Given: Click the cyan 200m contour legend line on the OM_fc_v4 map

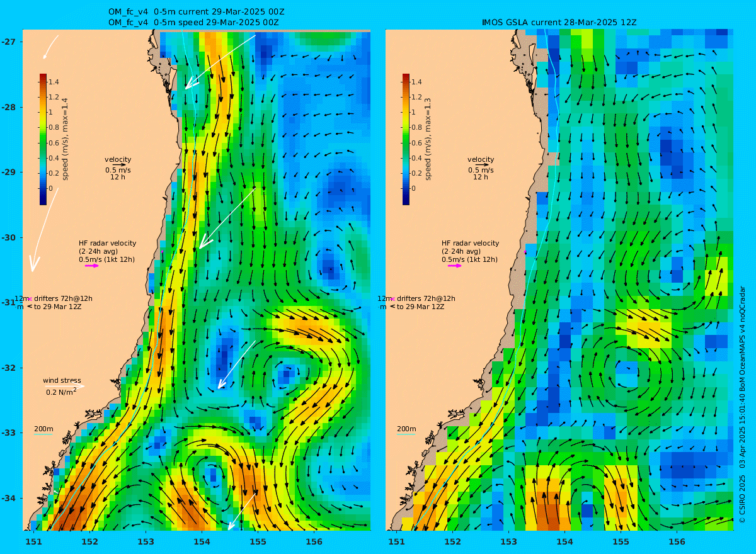Looking at the screenshot, I should pos(43,434).
